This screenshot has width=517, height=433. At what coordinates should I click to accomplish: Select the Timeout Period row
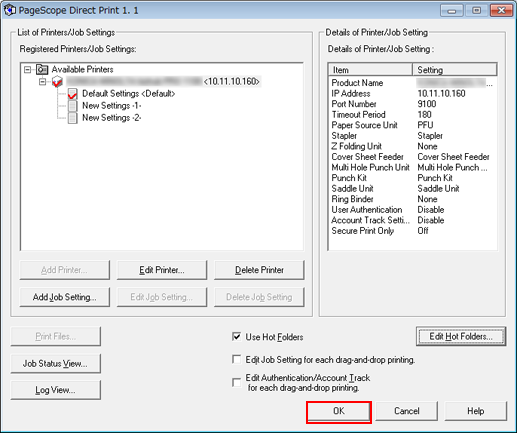click(x=412, y=115)
